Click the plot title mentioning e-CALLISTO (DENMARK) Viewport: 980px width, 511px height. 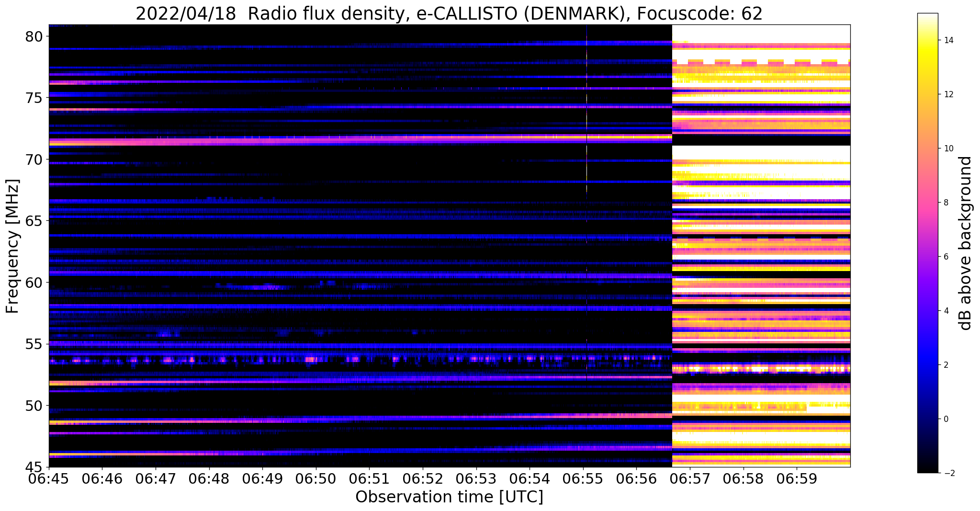coord(449,13)
